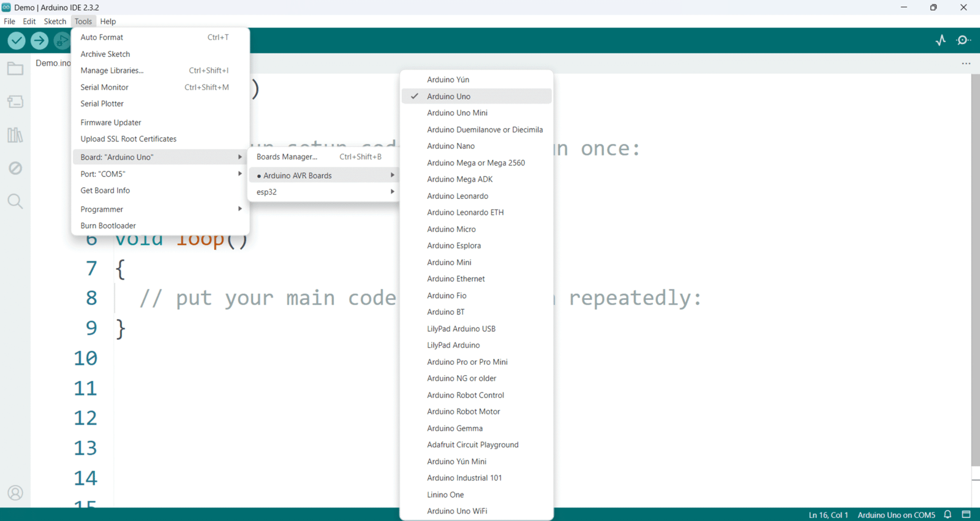The width and height of the screenshot is (980, 521).
Task: Select Arduino Ethernet board
Action: coord(477,279)
